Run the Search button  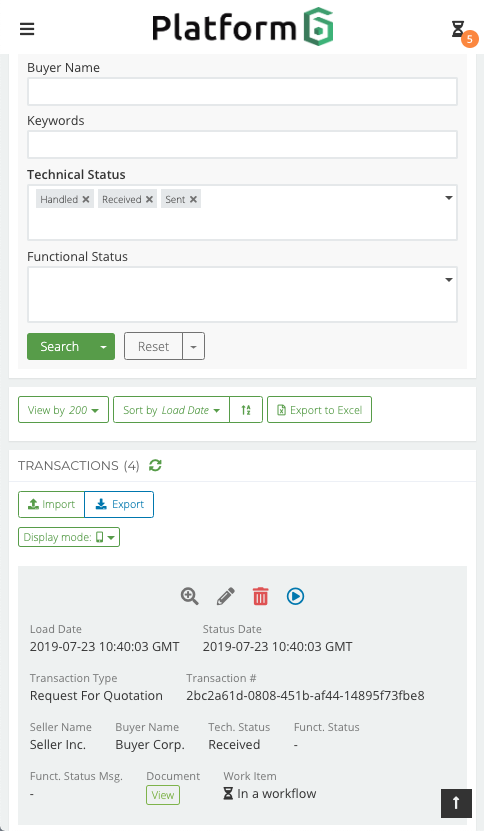[x=59, y=347]
